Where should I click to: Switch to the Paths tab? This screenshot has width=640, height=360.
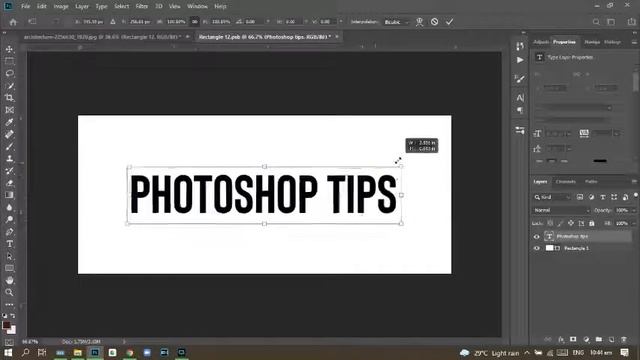pyautogui.click(x=591, y=182)
